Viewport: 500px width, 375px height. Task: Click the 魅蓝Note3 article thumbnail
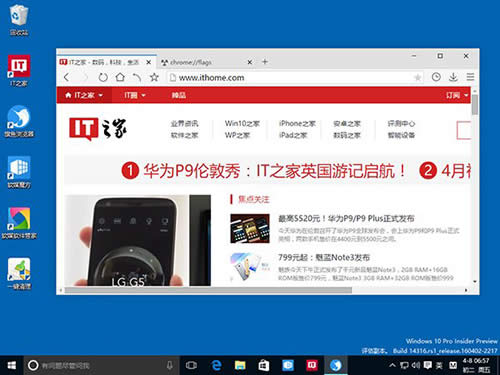coord(250,267)
